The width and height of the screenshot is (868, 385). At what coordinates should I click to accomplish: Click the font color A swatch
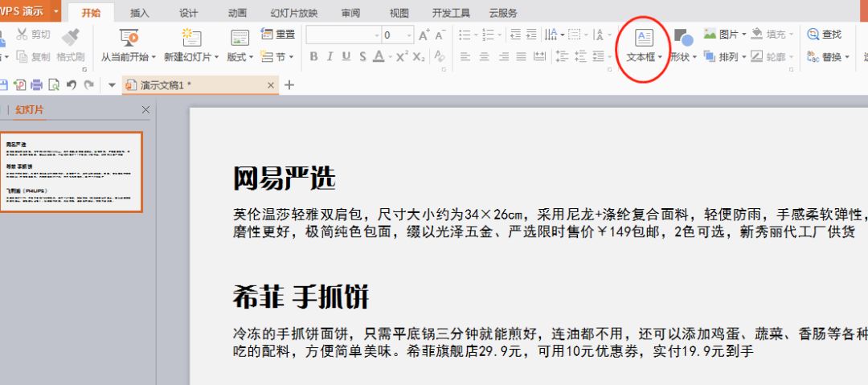click(379, 56)
